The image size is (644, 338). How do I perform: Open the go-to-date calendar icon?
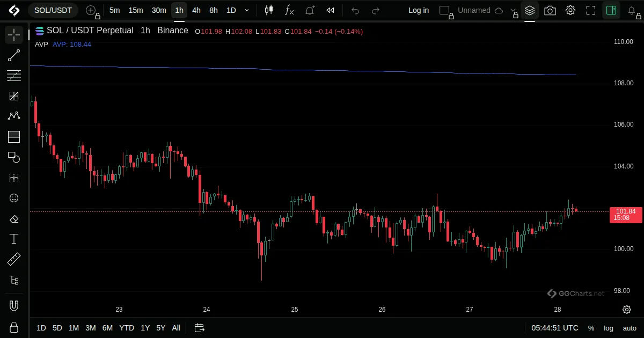click(x=200, y=328)
